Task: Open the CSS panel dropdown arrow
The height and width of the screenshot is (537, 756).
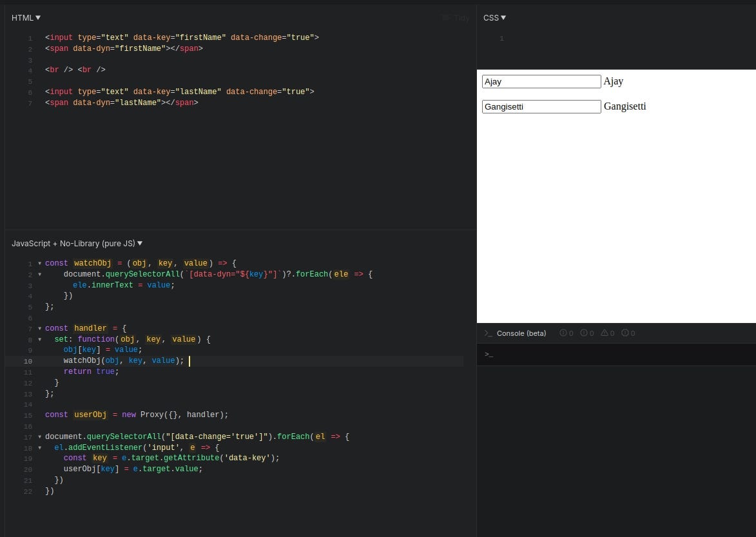Action: [x=502, y=17]
